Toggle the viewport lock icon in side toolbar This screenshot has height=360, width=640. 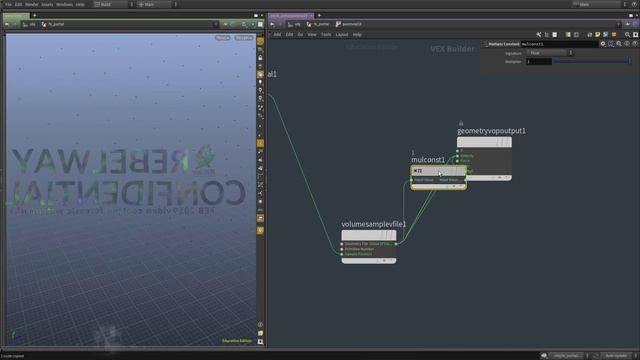pos(260,58)
